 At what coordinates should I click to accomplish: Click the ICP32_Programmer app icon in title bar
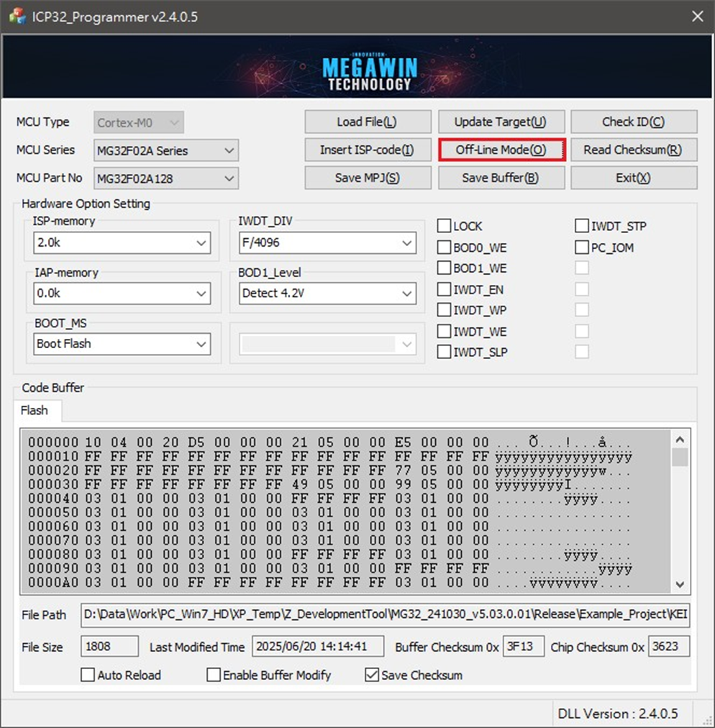pos(17,17)
